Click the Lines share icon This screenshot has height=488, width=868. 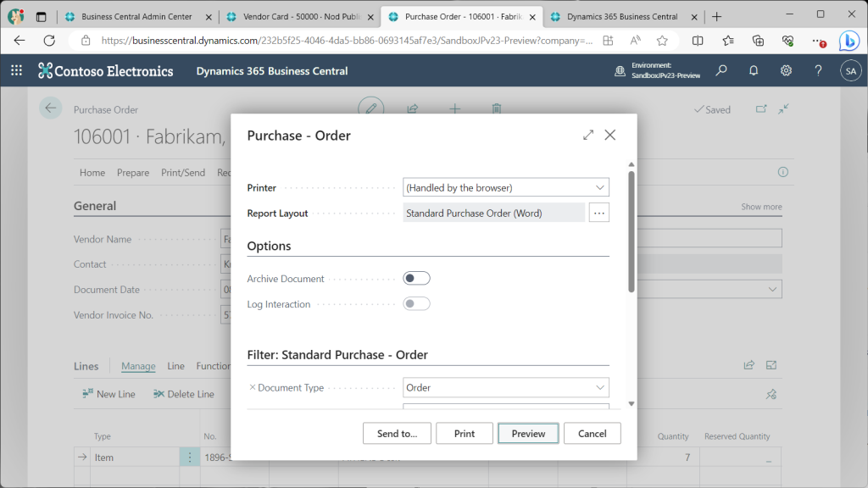(749, 364)
